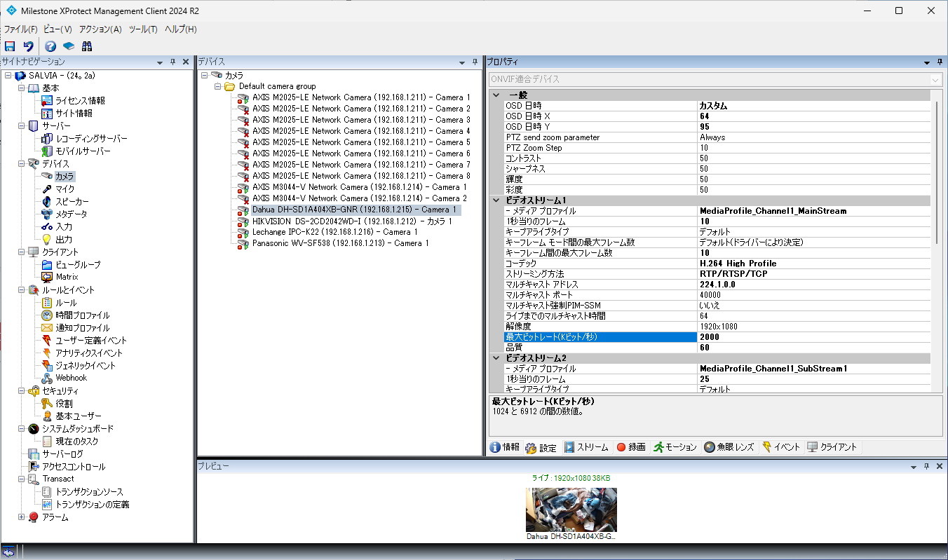Viewport: 948px width, 560px height.
Task: Open the ONVIF適合デバイス dropdown
Action: click(935, 80)
